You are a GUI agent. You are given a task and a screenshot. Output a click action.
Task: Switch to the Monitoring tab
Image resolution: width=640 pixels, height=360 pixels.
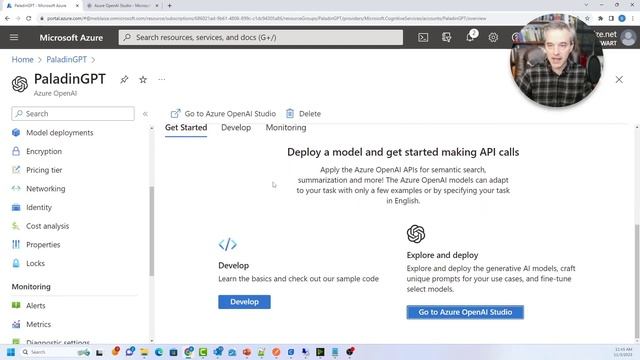tap(286, 128)
